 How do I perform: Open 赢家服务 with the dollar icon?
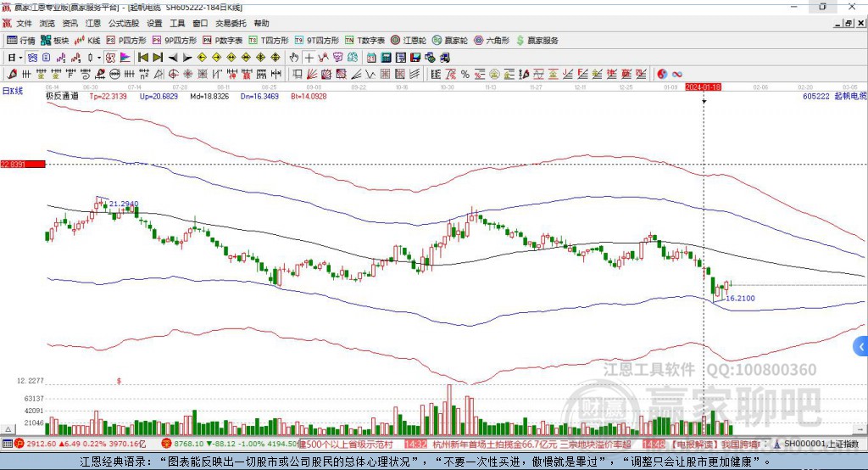coord(537,41)
